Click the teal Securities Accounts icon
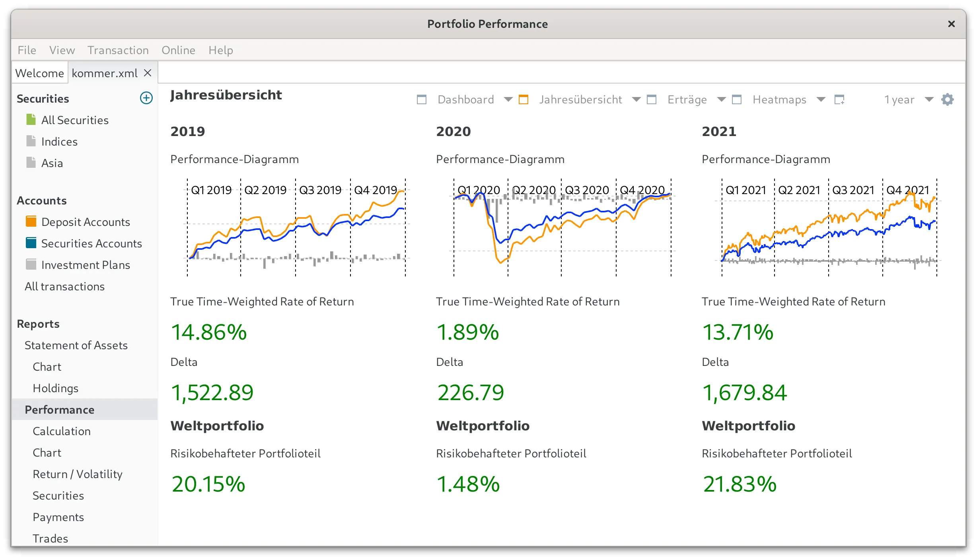The width and height of the screenshot is (977, 560). pos(31,243)
